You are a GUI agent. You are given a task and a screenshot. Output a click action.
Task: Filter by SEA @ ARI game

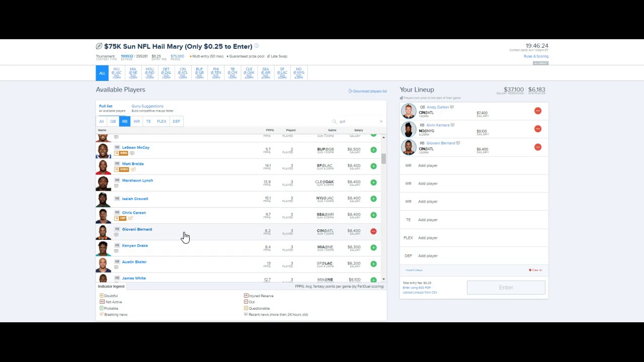coord(266,73)
